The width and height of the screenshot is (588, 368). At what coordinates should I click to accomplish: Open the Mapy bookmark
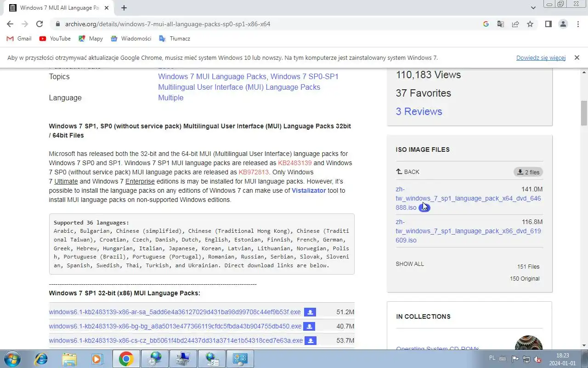[91, 39]
